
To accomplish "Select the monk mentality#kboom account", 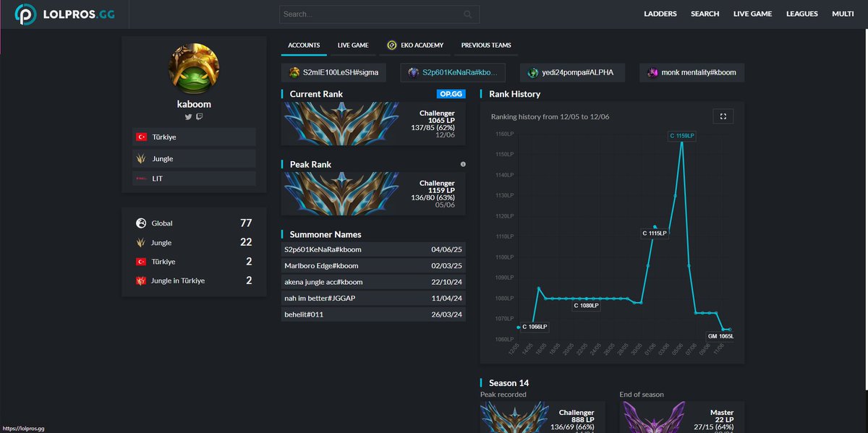I will pos(692,72).
